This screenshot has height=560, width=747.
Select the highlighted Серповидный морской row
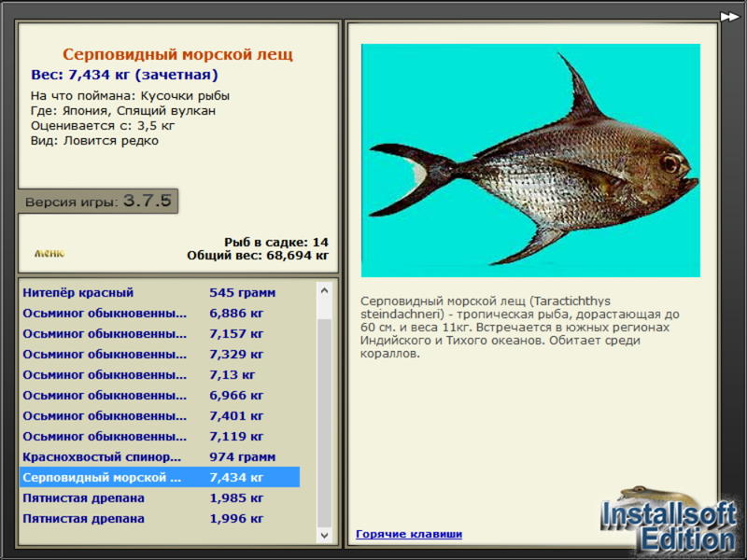point(160,477)
